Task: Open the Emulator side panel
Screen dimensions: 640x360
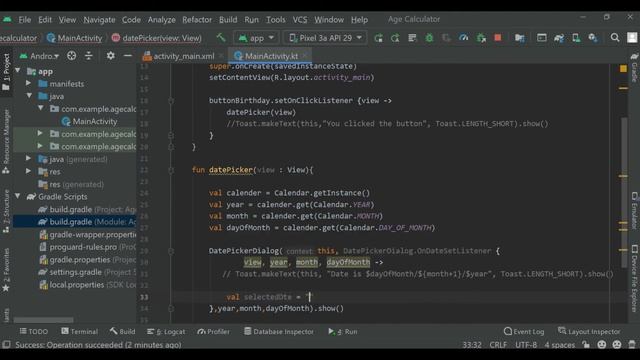Action: (634, 210)
